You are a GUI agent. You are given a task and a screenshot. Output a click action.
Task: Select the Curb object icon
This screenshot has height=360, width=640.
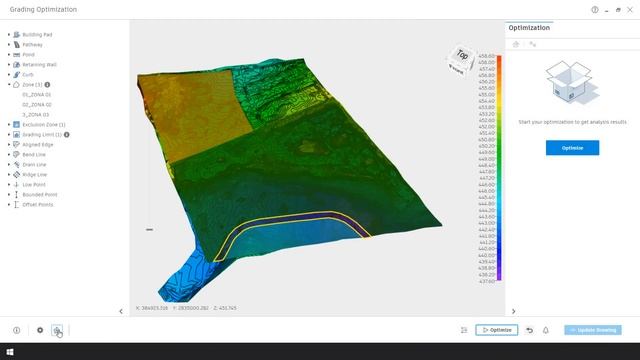click(x=17, y=75)
